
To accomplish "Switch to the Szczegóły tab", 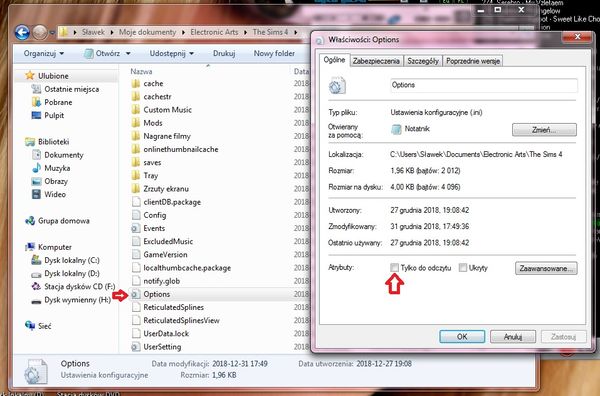I will tap(423, 61).
